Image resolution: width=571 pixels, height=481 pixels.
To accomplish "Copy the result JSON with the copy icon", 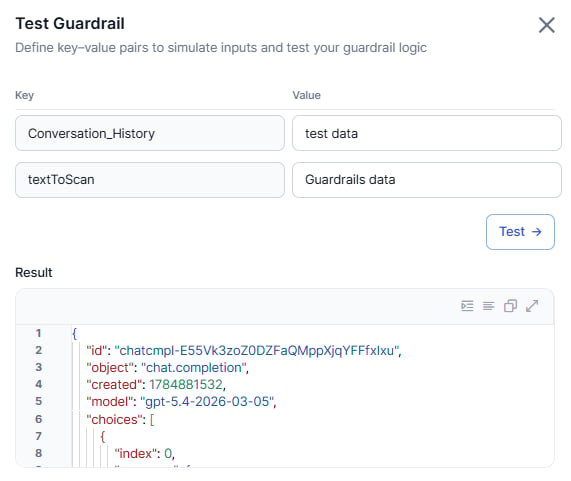I will click(x=510, y=306).
